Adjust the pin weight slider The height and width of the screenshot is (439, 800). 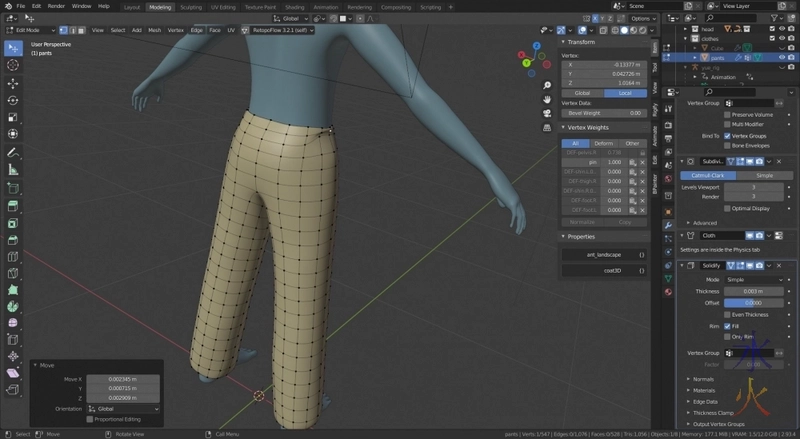click(614, 162)
